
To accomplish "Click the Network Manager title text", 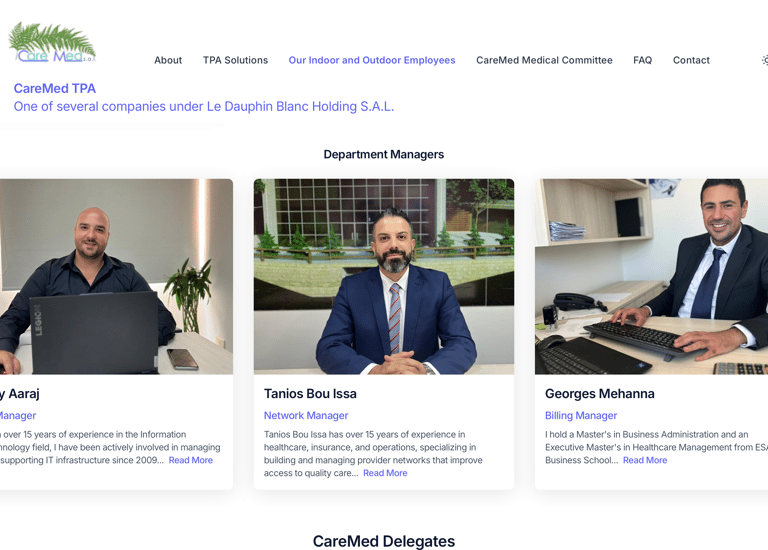I will (x=306, y=415).
